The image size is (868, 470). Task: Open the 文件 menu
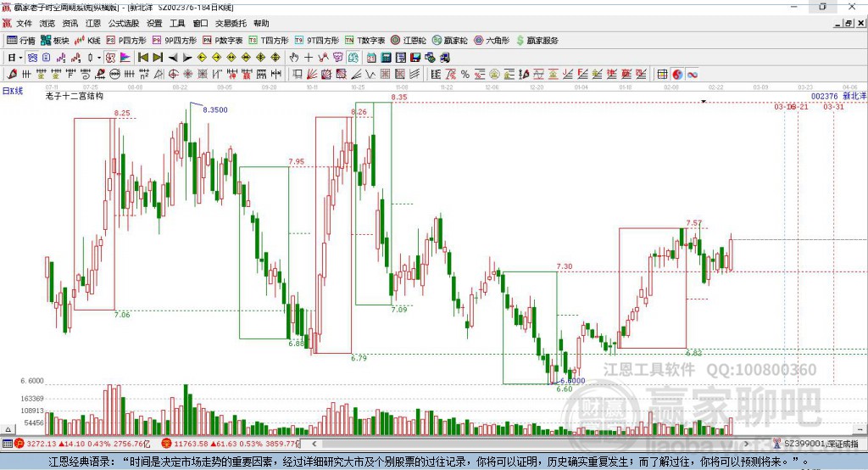[24, 23]
